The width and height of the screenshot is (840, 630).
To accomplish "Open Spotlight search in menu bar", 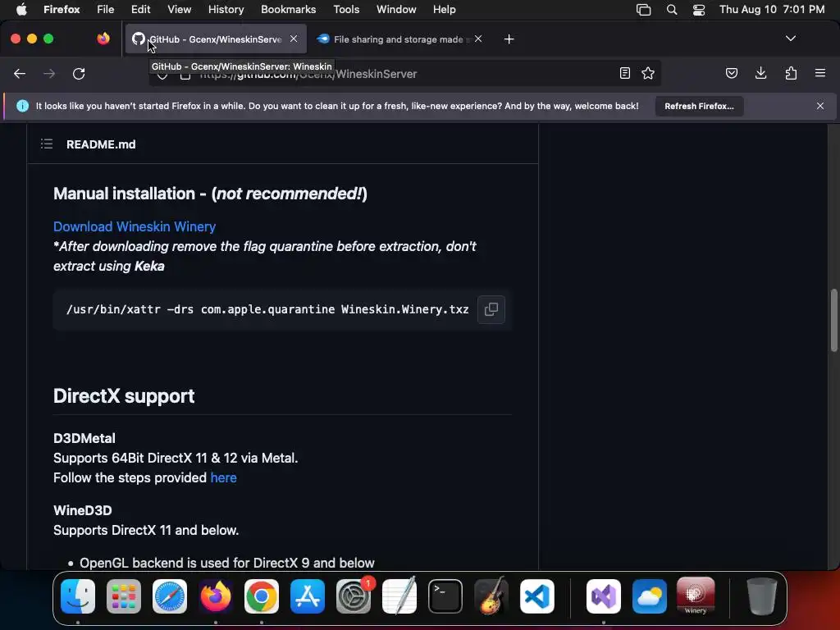I will point(672,10).
